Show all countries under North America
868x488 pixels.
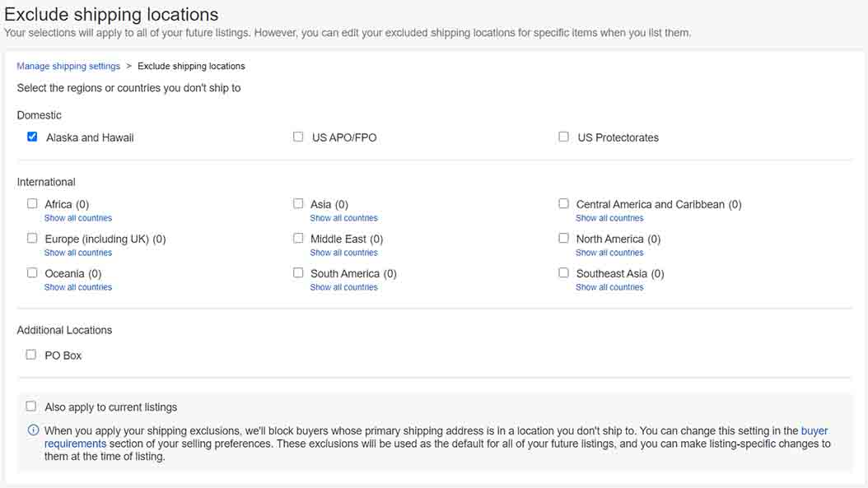tap(609, 253)
